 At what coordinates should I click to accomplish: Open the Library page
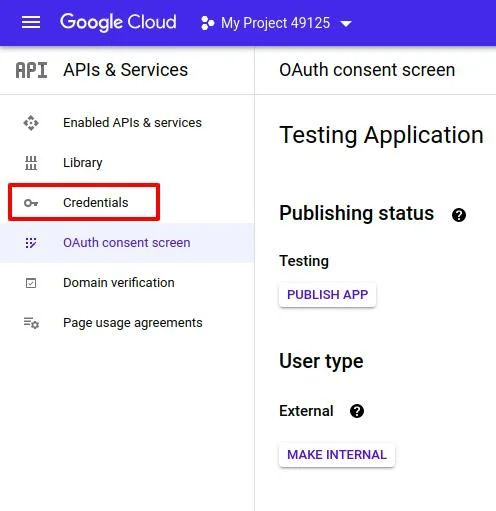83,163
